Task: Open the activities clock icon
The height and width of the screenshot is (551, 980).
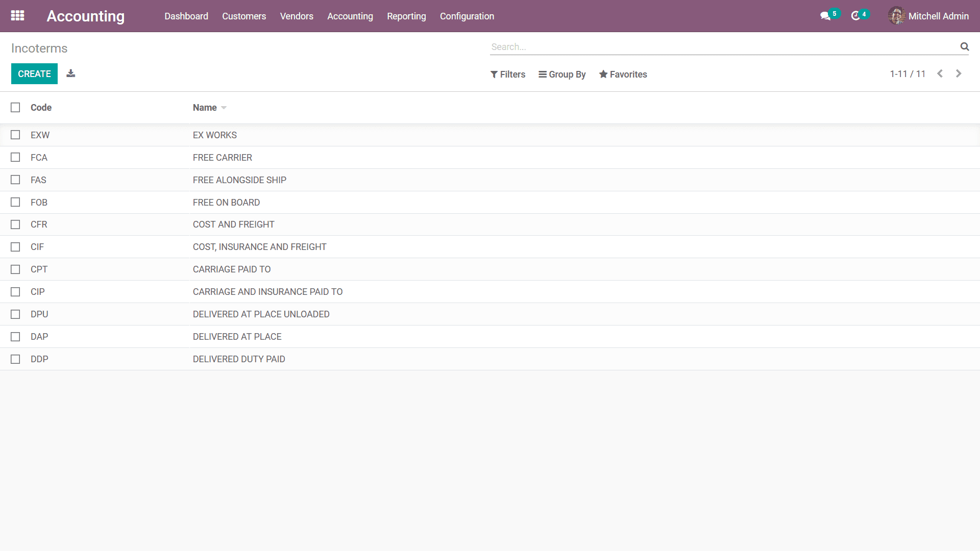Action: pyautogui.click(x=855, y=16)
